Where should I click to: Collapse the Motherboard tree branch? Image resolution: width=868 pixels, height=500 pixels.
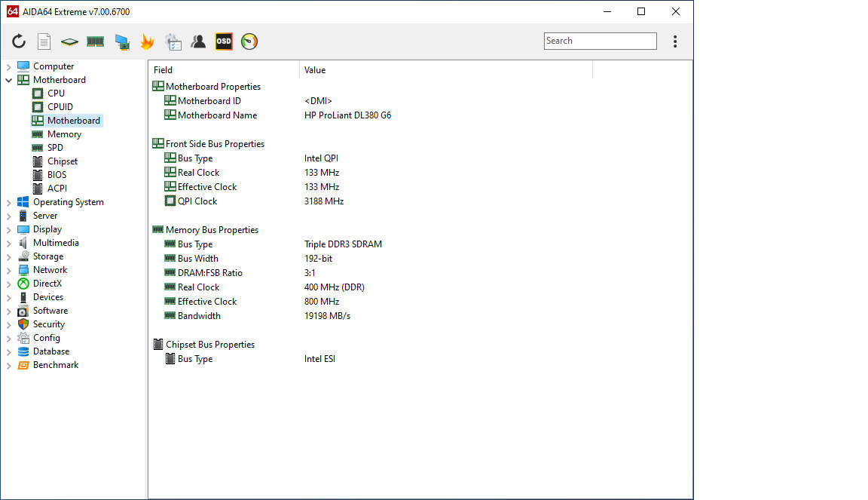(8, 79)
